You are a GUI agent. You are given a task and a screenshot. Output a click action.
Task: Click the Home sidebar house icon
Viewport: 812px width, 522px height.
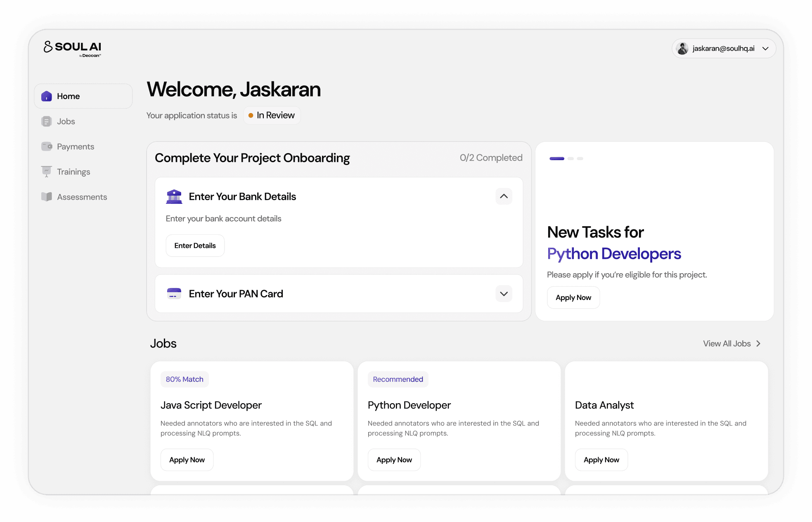tap(47, 96)
